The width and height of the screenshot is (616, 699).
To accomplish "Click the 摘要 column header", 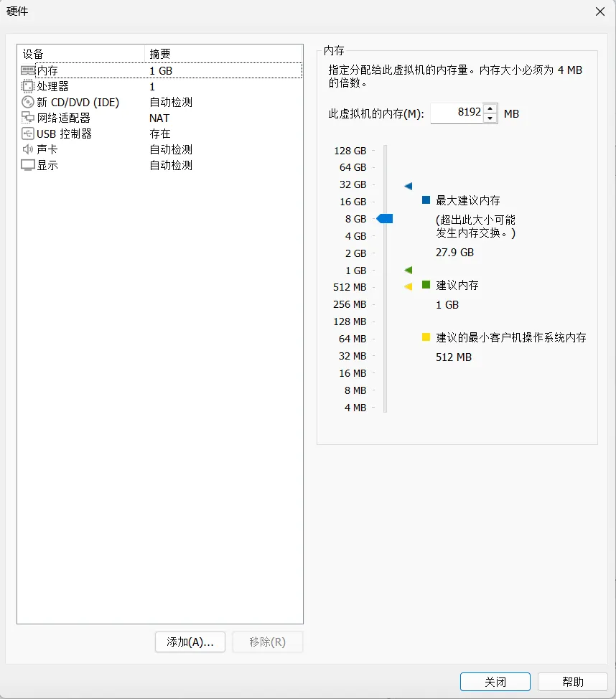I will tap(223, 54).
